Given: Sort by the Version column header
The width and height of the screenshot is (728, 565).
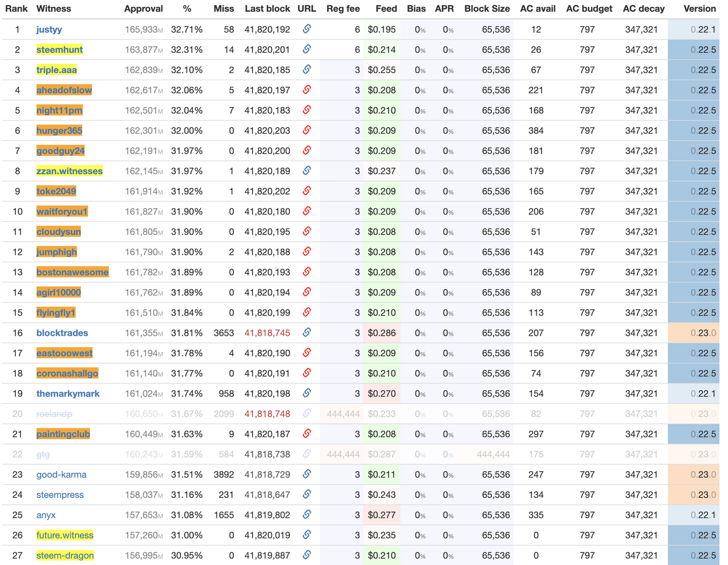Looking at the screenshot, I should click(700, 9).
